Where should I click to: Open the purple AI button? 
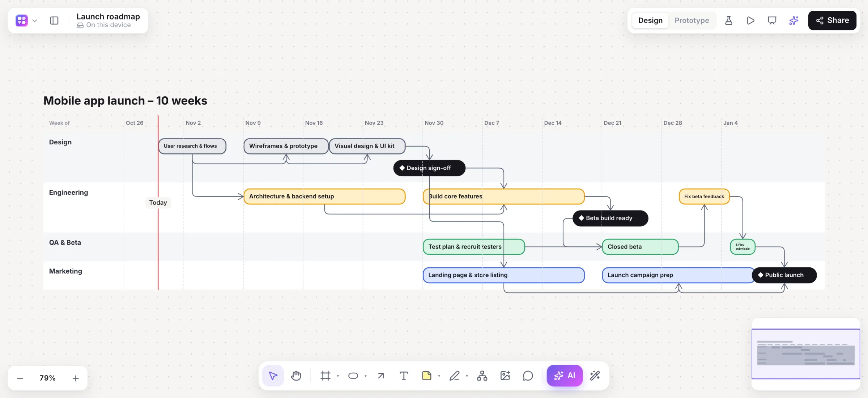coord(565,376)
